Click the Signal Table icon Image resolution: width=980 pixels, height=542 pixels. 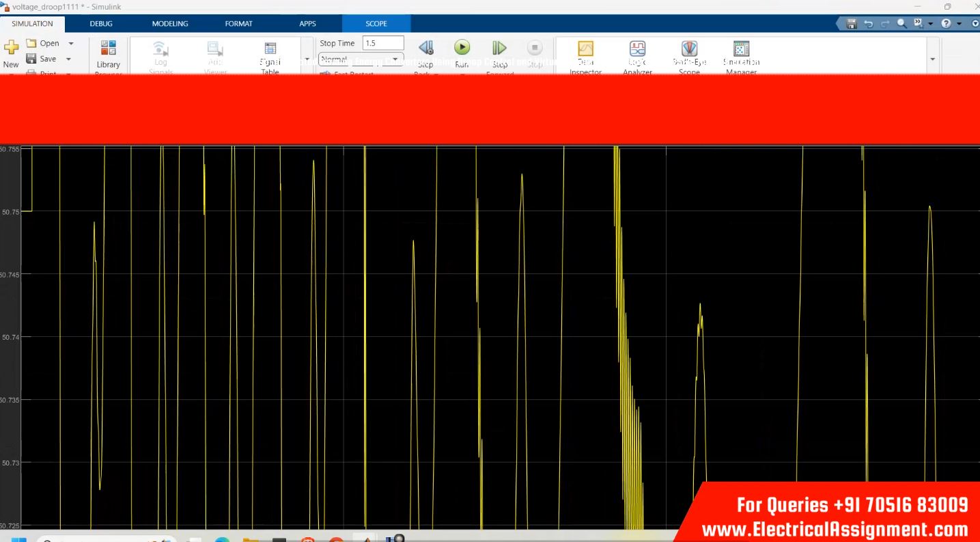[x=270, y=49]
